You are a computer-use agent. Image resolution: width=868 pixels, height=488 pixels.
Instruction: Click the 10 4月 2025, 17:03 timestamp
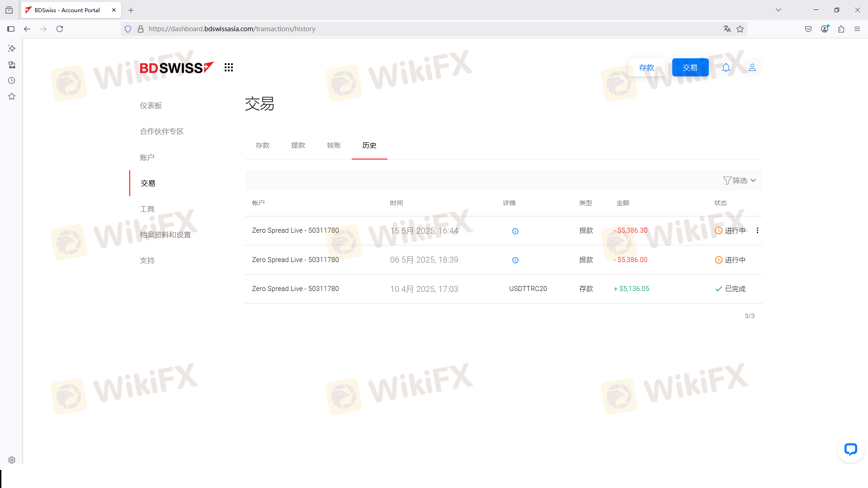pyautogui.click(x=424, y=289)
